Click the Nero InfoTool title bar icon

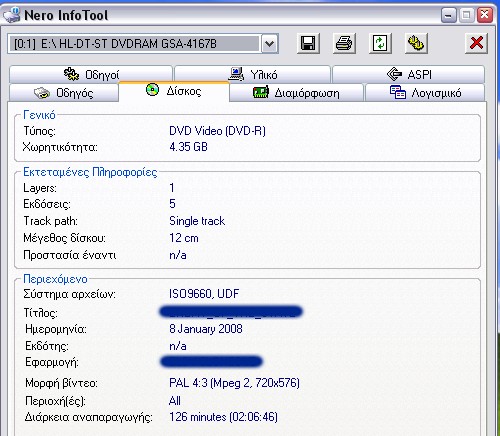click(x=12, y=15)
